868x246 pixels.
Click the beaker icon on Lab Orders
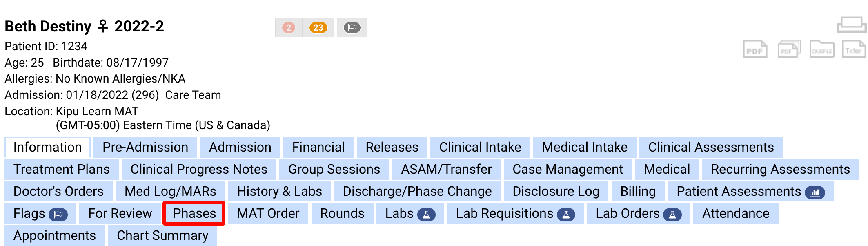click(x=672, y=213)
